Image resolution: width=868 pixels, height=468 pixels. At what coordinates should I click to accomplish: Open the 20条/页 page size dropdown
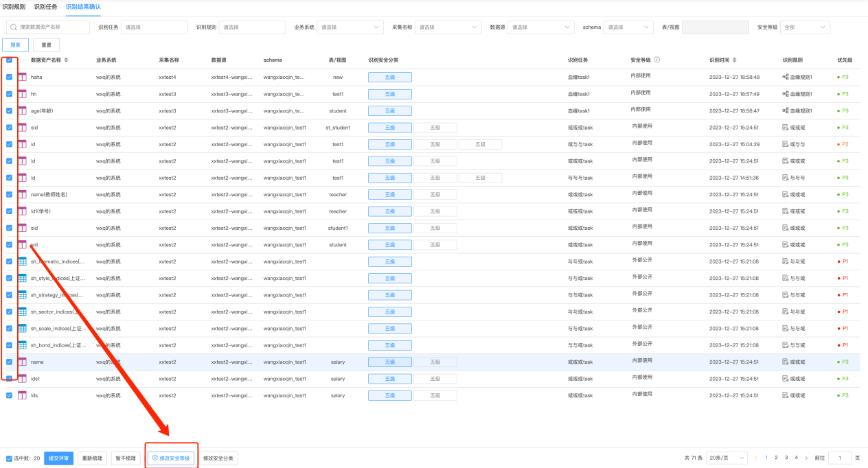726,458
